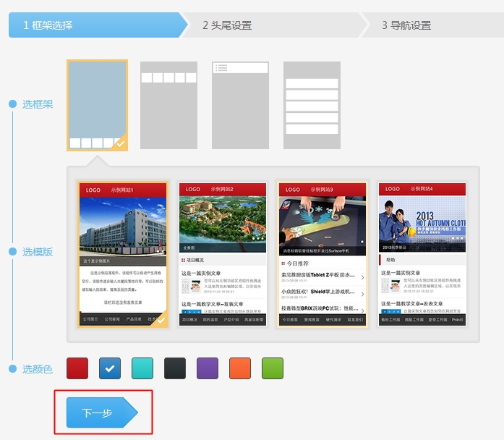Select the 示例网站4 template
This screenshot has height=440, width=504.
(422, 255)
